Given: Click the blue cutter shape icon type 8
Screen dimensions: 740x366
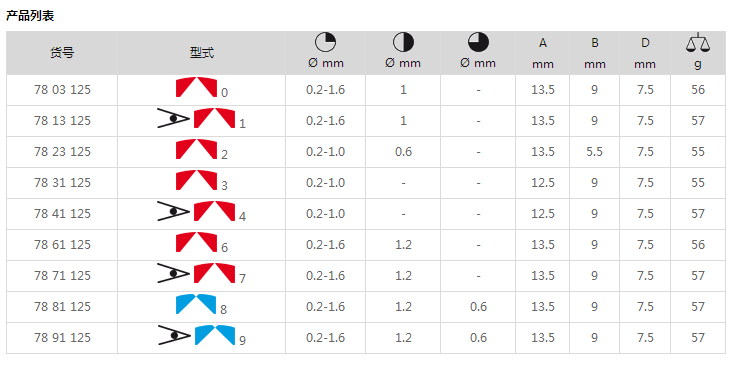Looking at the screenshot, I should (x=196, y=304).
